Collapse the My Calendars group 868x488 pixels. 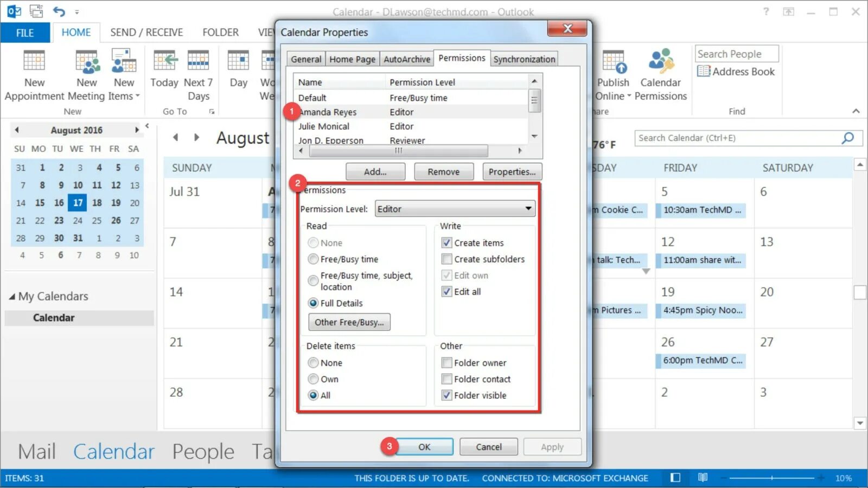pos(12,297)
